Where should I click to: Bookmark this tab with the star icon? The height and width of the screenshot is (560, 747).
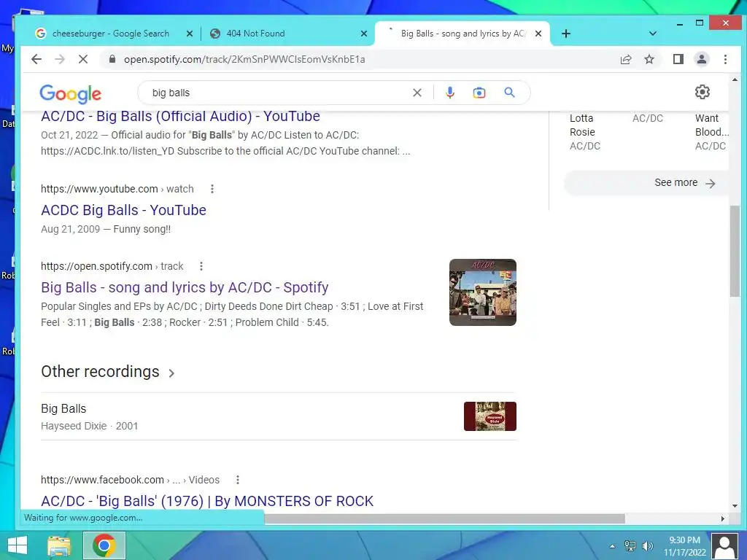tap(649, 59)
